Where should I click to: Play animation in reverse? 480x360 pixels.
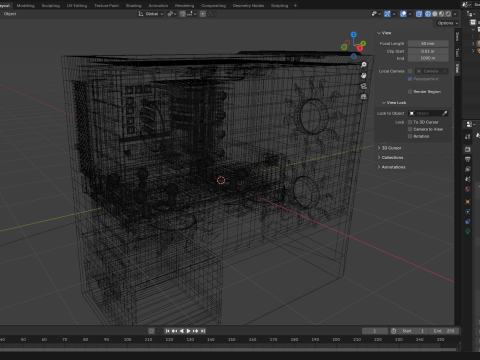pos(181,331)
